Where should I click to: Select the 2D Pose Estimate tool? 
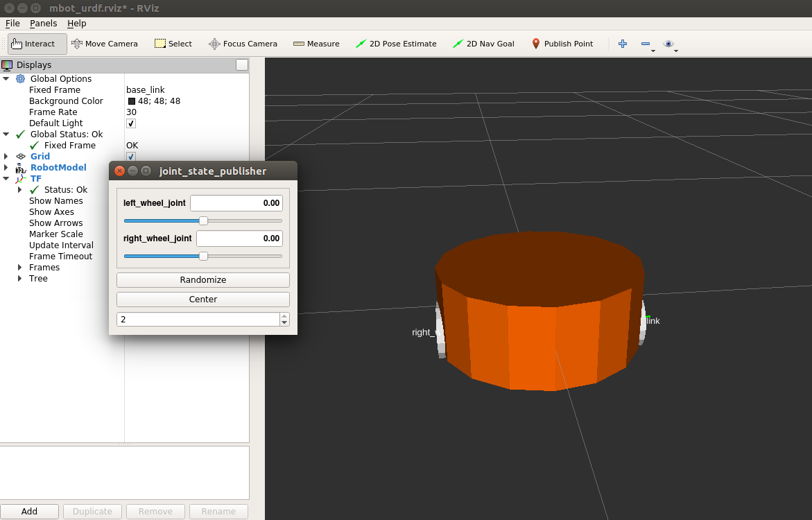click(396, 44)
